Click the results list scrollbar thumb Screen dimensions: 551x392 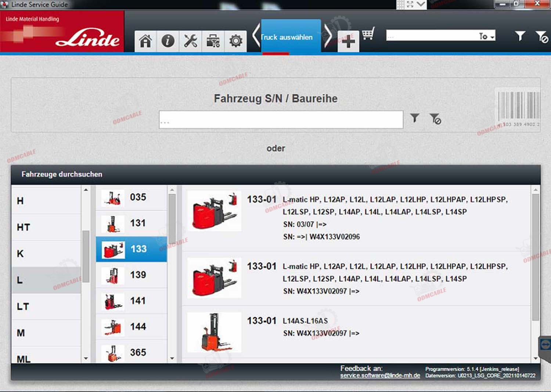(536, 257)
